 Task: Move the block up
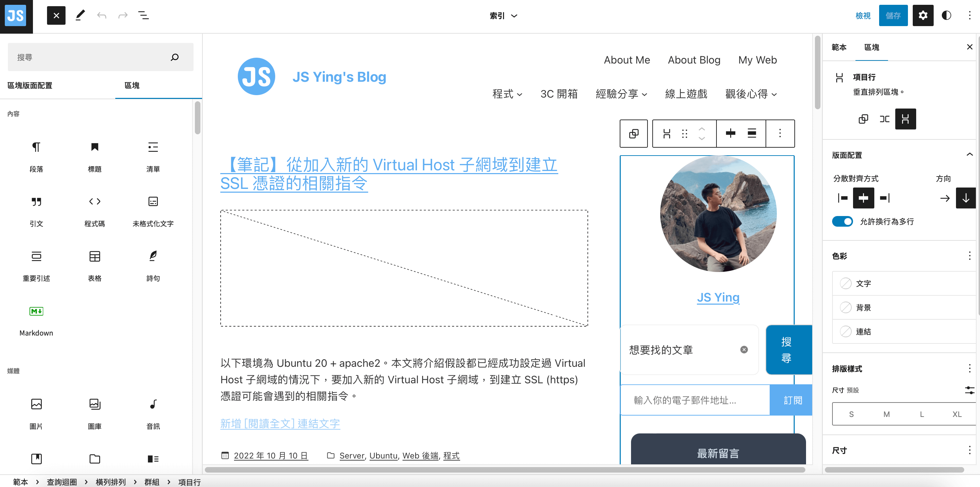pos(701,129)
